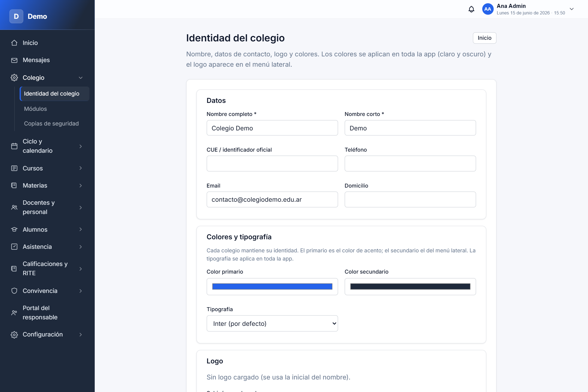This screenshot has width=588, height=392.
Task: Click the home icon beside Inicio
Action: pyautogui.click(x=14, y=43)
